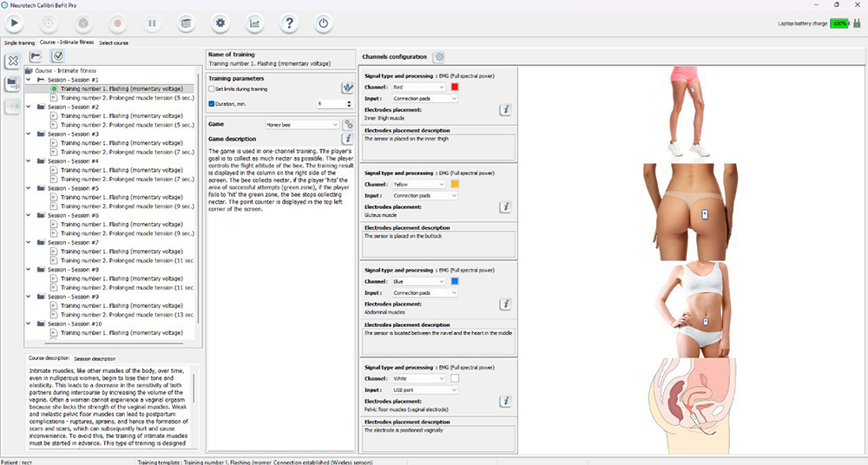Click info icon for Inner thigh muscle placement

(x=505, y=110)
